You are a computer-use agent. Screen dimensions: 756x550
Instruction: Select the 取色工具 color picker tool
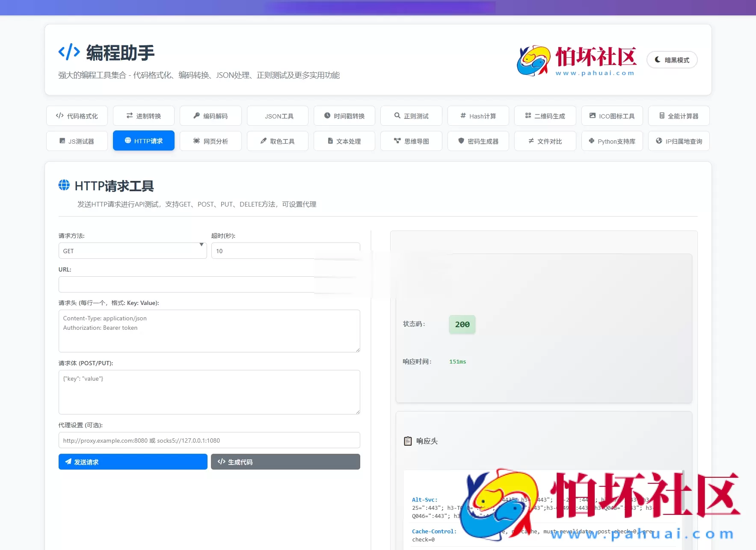coord(277,141)
